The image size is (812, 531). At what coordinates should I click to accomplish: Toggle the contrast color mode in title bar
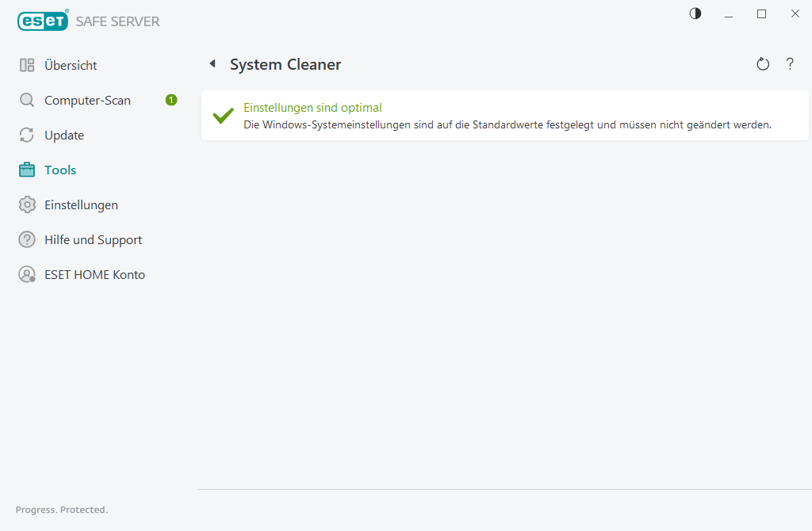[x=695, y=13]
